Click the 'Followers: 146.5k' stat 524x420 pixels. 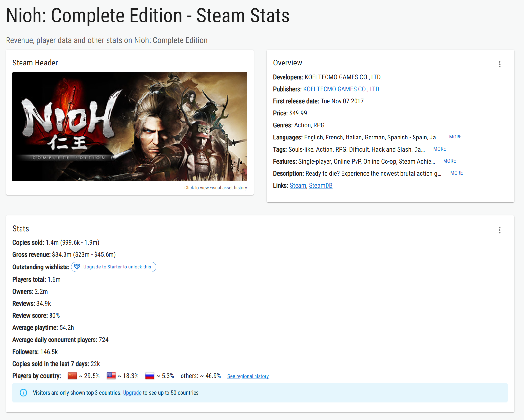pyautogui.click(x=35, y=352)
